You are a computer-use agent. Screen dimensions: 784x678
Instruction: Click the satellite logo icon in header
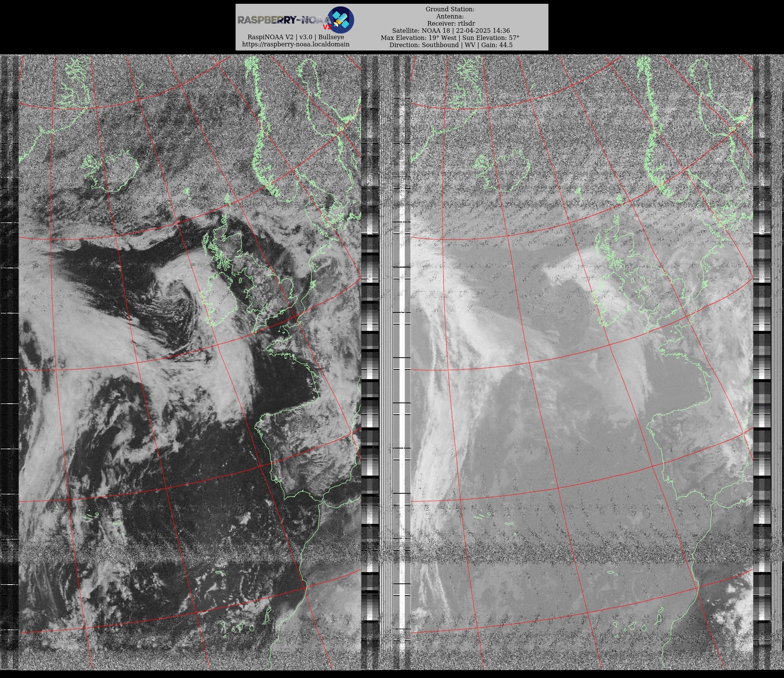coord(340,20)
